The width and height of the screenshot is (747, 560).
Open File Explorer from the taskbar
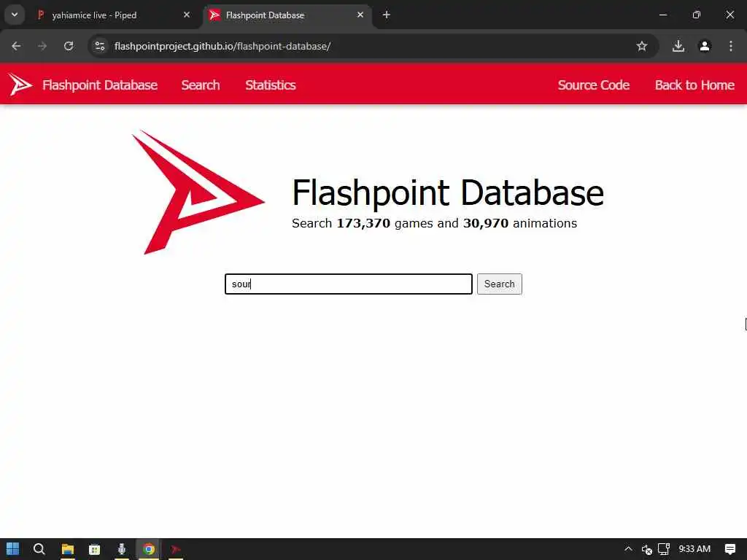pyautogui.click(x=68, y=549)
